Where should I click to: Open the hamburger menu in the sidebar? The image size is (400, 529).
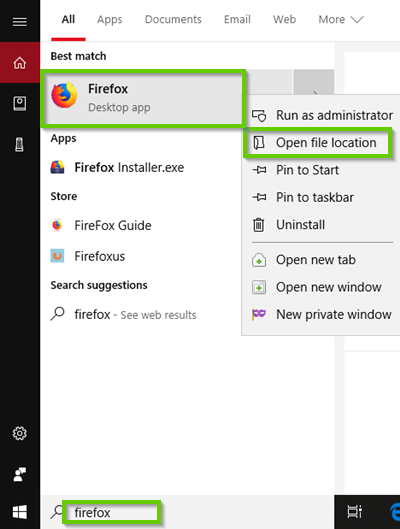pyautogui.click(x=20, y=22)
